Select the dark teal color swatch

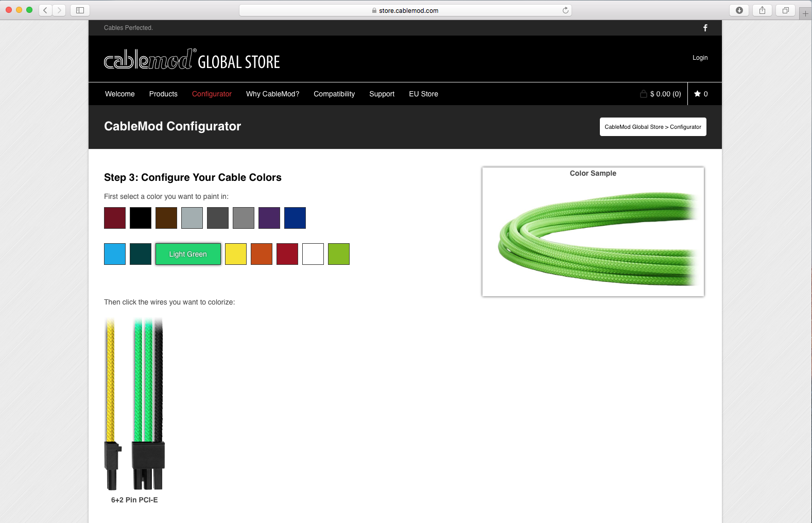141,254
